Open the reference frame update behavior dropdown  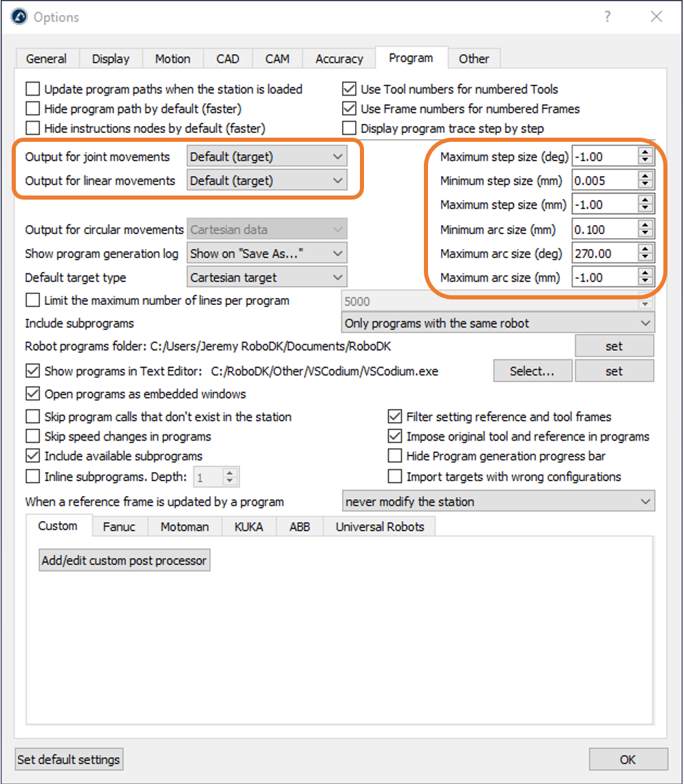pyautogui.click(x=498, y=501)
